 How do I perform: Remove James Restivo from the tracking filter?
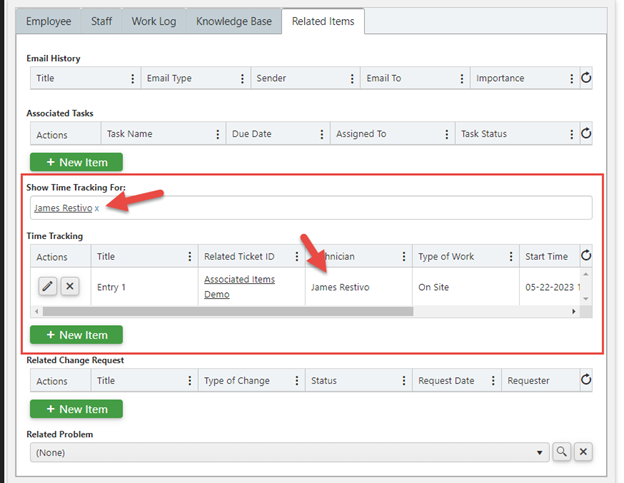[x=97, y=208]
